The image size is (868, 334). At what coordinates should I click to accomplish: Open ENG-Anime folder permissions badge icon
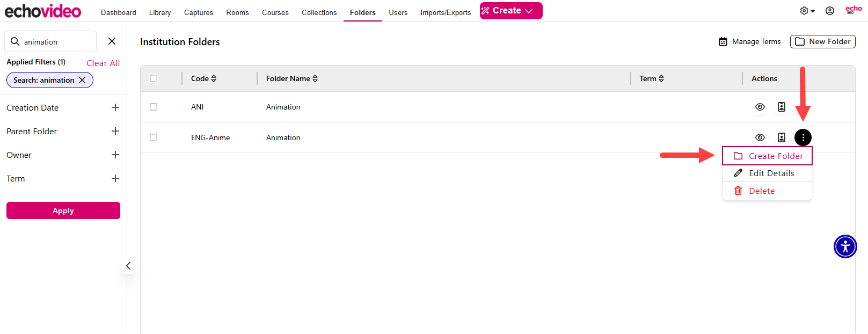782,137
